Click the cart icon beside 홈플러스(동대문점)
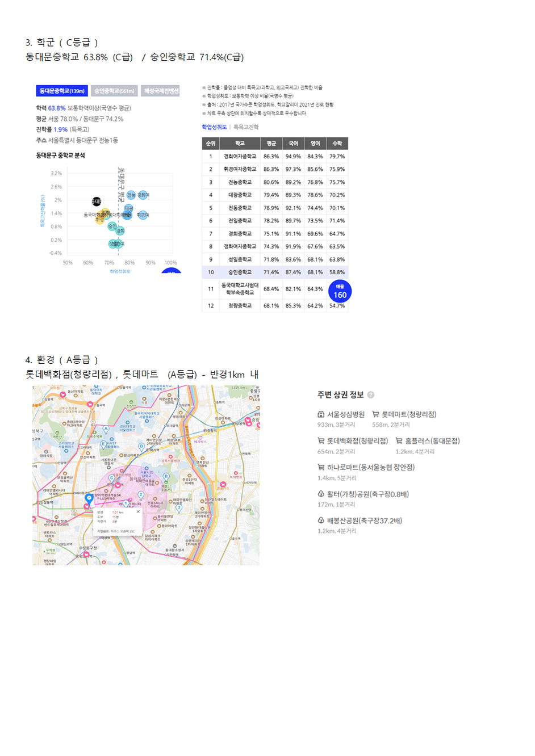Screen dimensions: 535x756 click(x=399, y=440)
